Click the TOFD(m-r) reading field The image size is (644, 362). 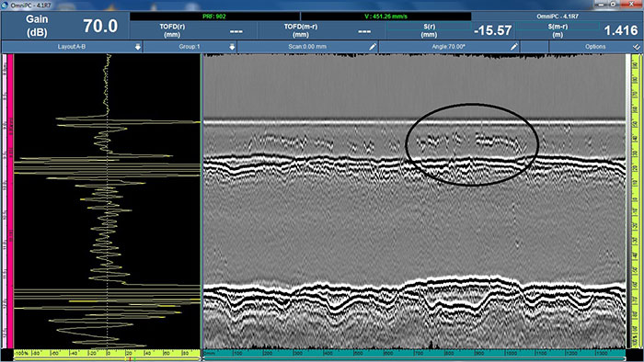(x=322, y=30)
